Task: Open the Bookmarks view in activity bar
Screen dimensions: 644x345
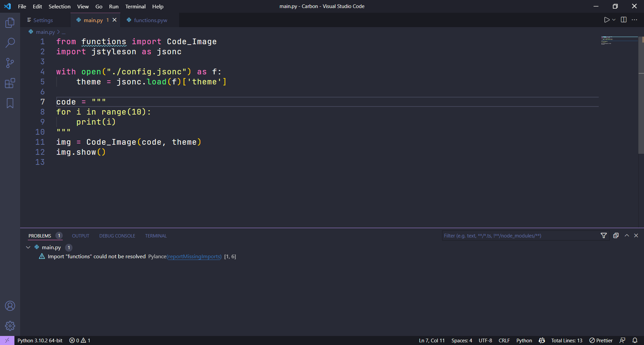Action: (x=10, y=103)
